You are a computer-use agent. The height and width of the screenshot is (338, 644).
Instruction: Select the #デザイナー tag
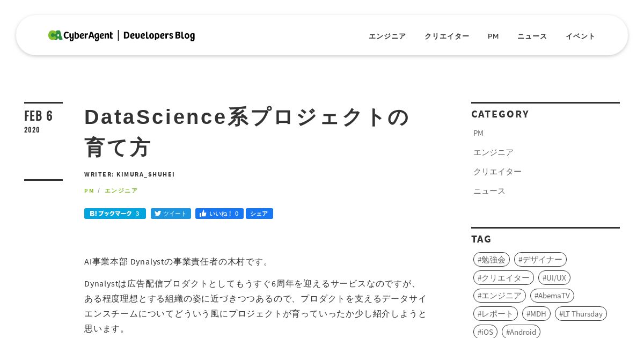click(540, 260)
